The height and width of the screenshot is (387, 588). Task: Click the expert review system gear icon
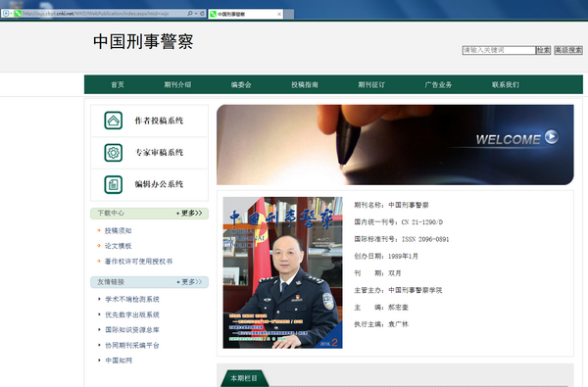click(x=114, y=153)
